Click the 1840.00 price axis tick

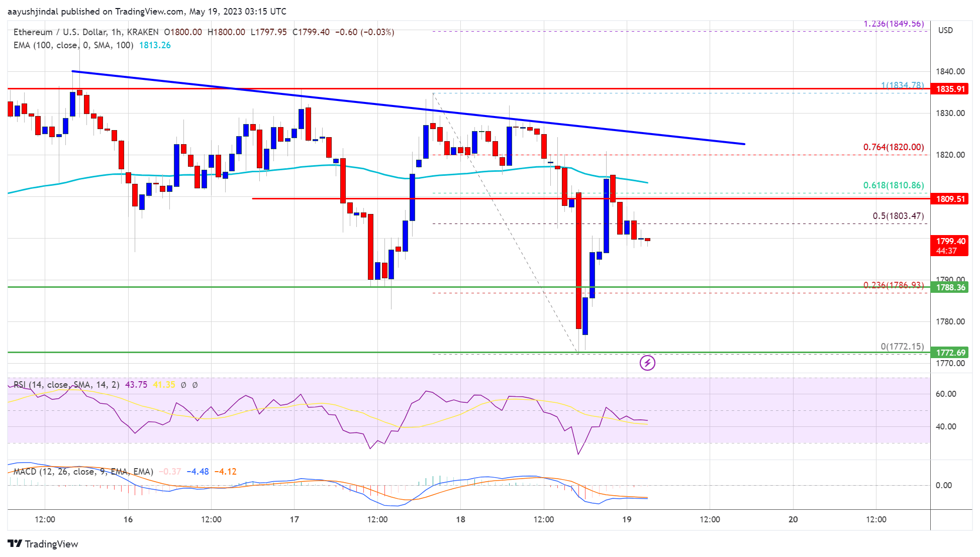950,71
